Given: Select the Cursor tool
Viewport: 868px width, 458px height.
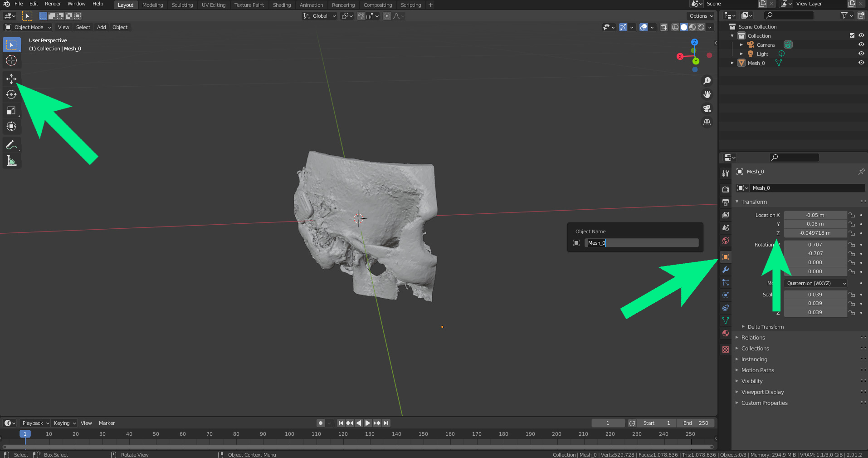Looking at the screenshot, I should pos(11,60).
